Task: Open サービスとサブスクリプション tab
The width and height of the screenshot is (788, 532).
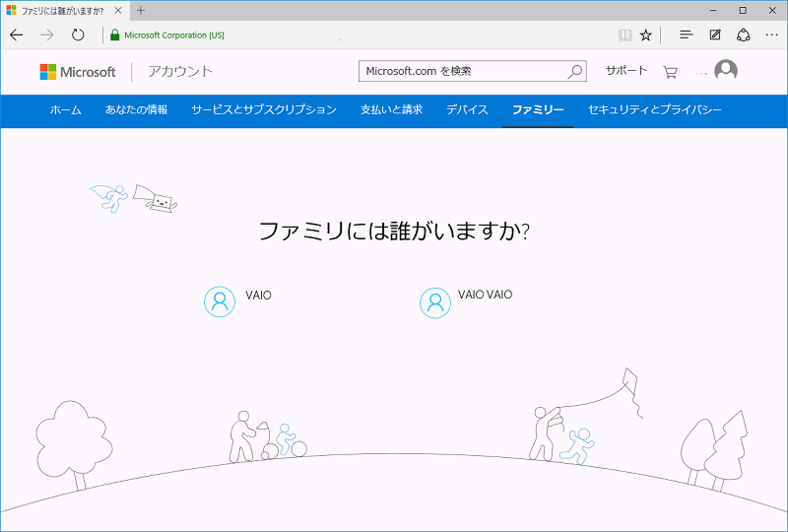Action: tap(264, 109)
